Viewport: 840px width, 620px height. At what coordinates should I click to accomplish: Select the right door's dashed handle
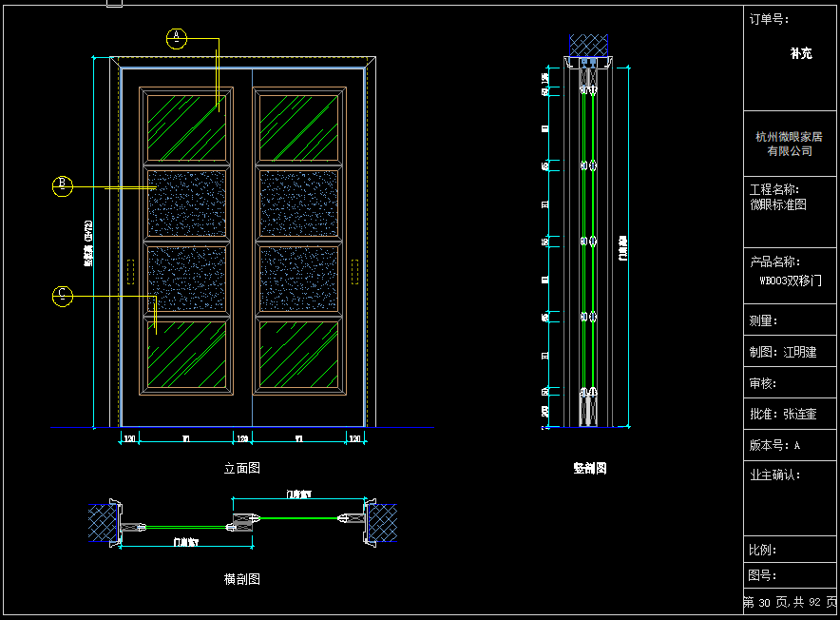pyautogui.click(x=355, y=271)
